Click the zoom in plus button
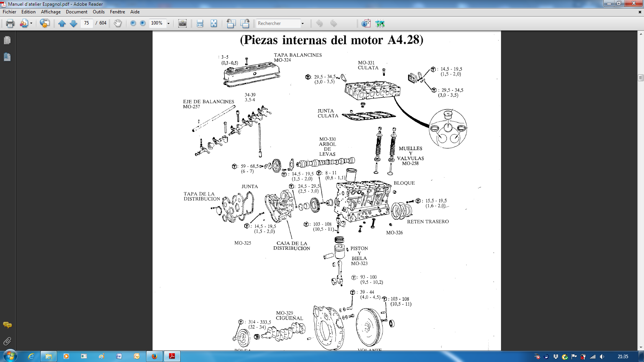Screen dimensions: 644x362 click(x=143, y=23)
